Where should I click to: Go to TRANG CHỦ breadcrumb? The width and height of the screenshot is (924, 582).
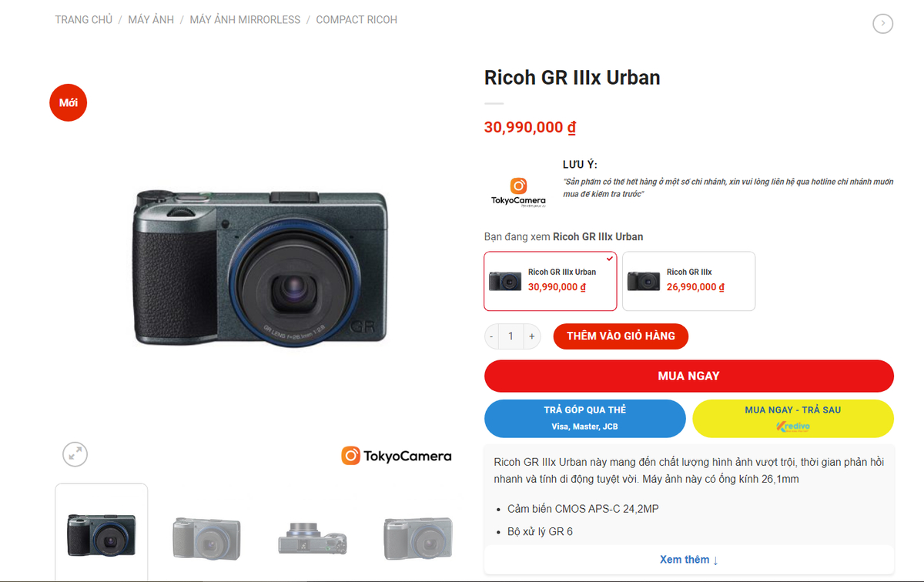tap(84, 20)
